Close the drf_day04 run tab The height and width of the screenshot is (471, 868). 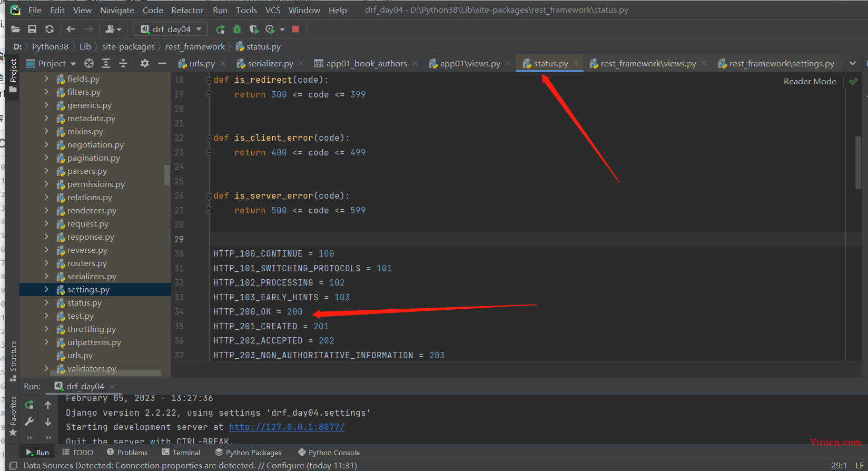pyautogui.click(x=112, y=386)
